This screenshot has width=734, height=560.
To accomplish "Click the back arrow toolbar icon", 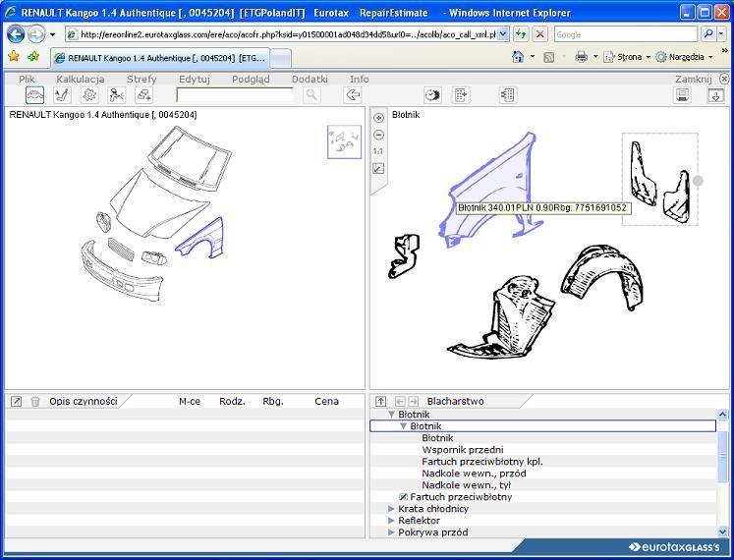I will coord(352,95).
